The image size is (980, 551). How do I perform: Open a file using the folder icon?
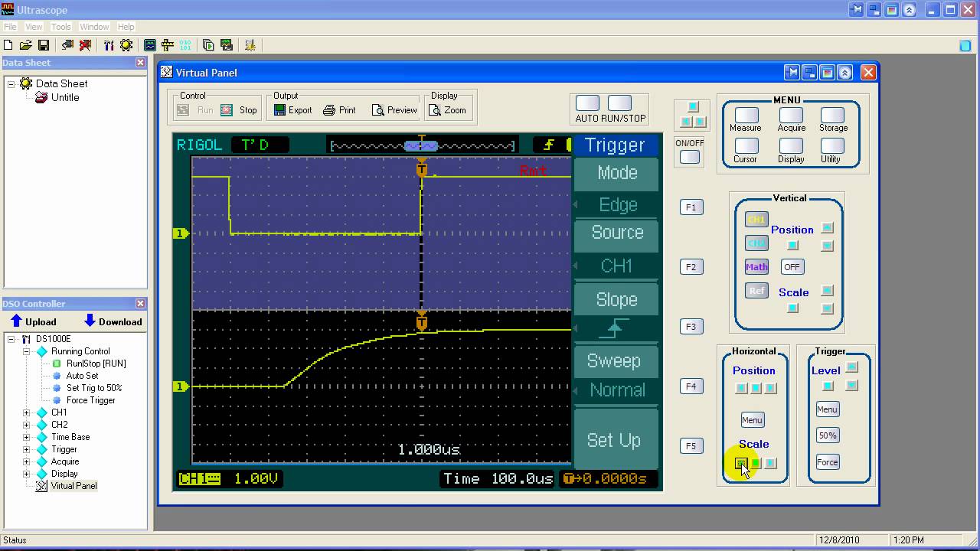click(x=25, y=46)
